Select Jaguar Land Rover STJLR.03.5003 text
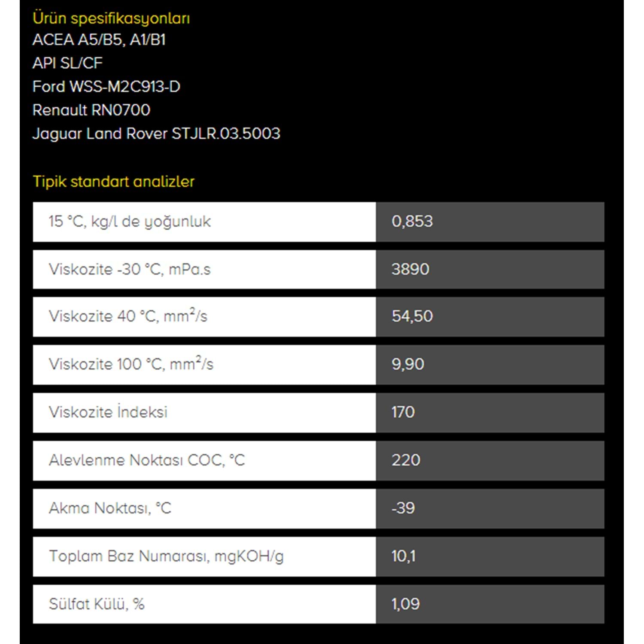The image size is (644, 644). [x=156, y=134]
